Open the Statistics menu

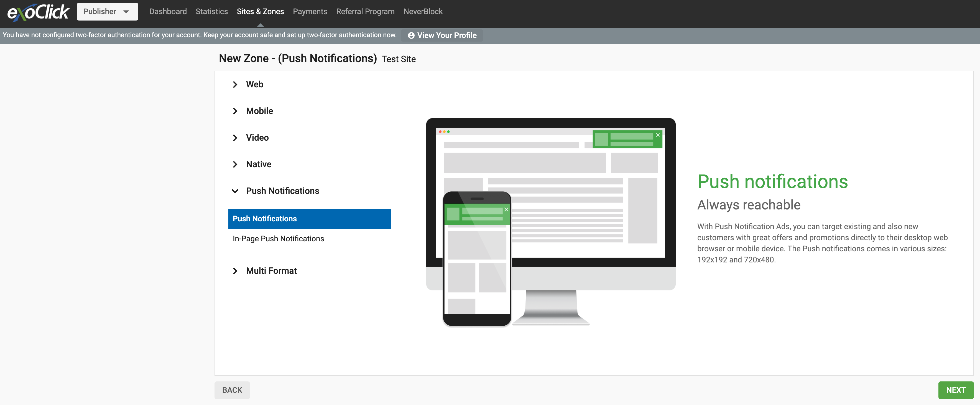point(211,11)
